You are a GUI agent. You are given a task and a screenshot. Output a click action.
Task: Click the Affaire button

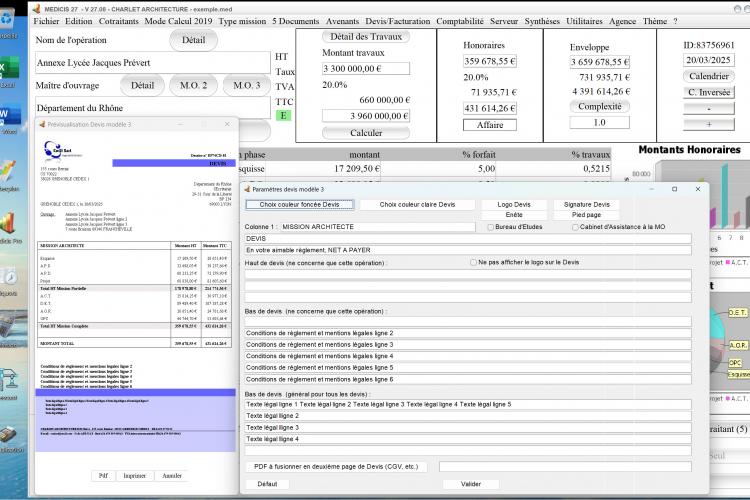(490, 125)
